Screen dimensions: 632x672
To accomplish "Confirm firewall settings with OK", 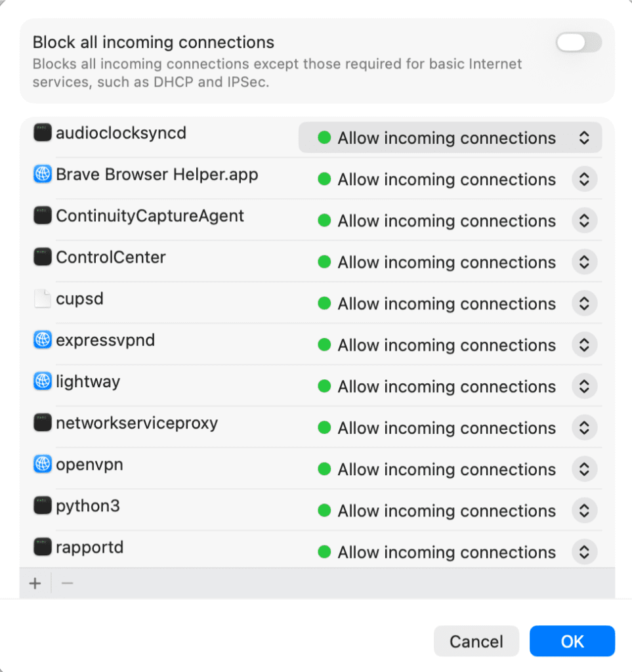I will [572, 641].
